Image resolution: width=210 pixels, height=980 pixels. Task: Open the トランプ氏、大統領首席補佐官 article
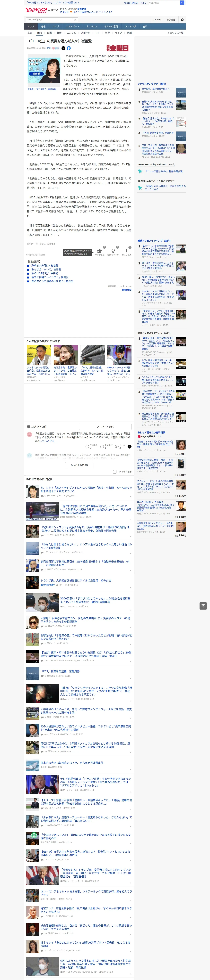click(x=76, y=580)
